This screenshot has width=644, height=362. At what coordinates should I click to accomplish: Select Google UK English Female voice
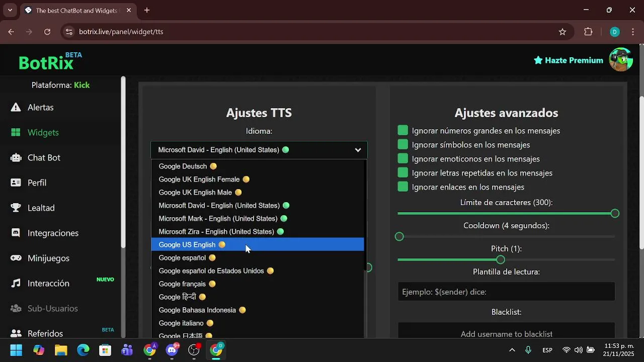[x=258, y=179]
